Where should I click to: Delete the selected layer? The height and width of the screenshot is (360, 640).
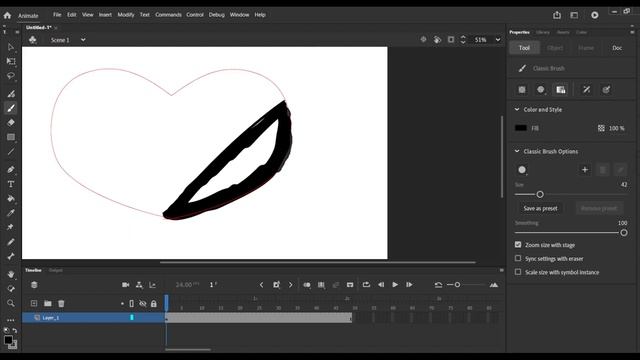(x=61, y=303)
